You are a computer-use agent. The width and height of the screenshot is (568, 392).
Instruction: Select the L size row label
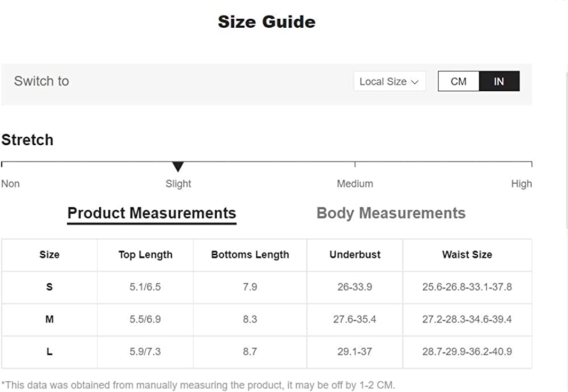coord(49,352)
